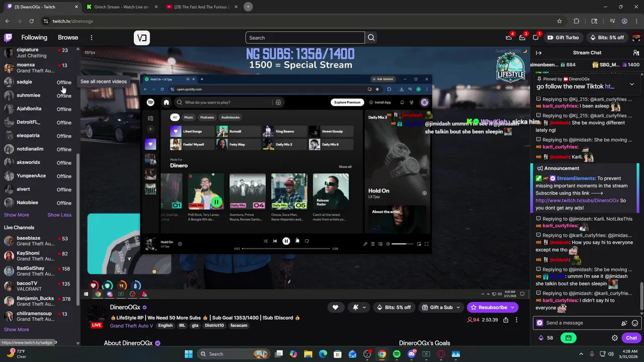Open the chat community users icon
Viewport: 644px width, 362px height.
(636, 53)
